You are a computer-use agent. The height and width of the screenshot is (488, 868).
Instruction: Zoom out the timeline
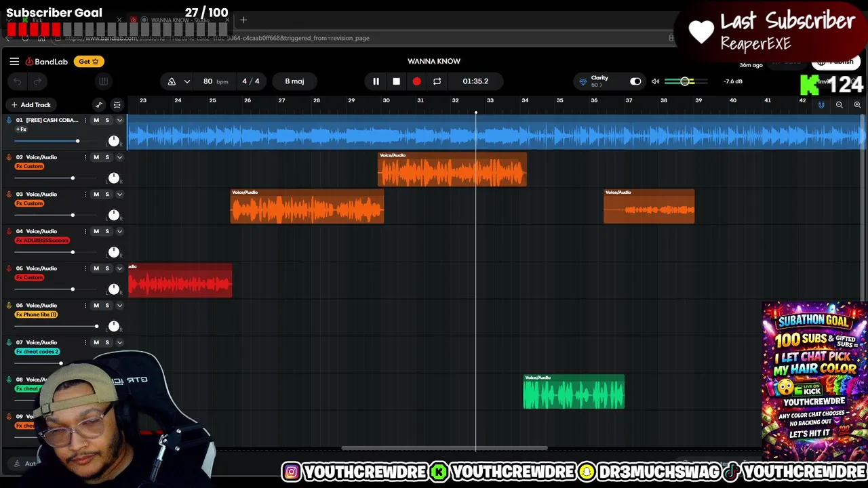[x=840, y=104]
